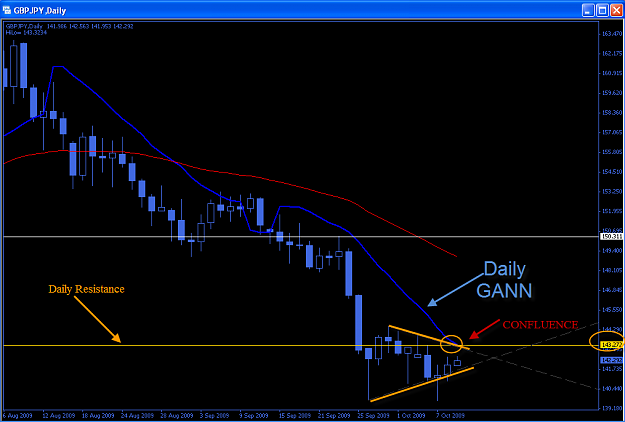Click the 15 Sep 2009 date label
Viewport: 625px width, 422px height.
pyautogui.click(x=295, y=414)
